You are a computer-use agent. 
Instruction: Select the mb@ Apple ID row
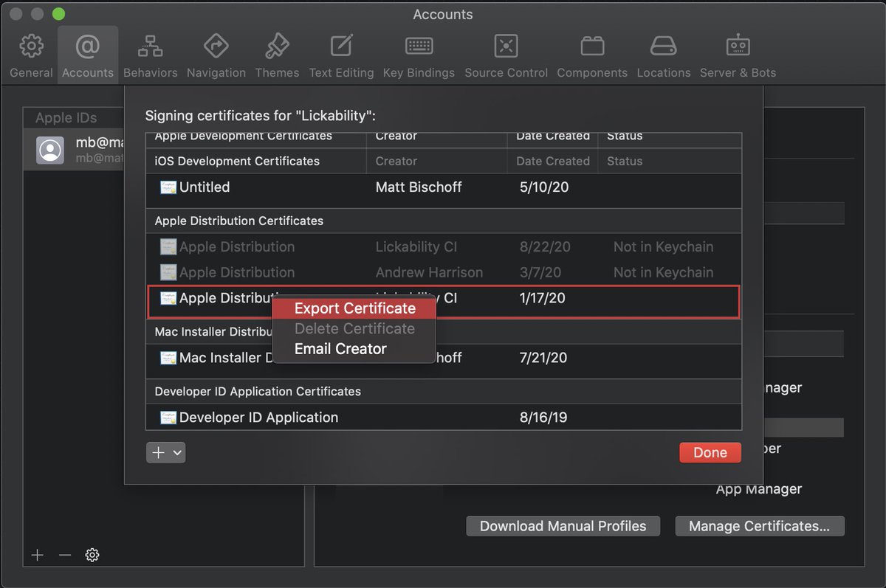click(74, 150)
